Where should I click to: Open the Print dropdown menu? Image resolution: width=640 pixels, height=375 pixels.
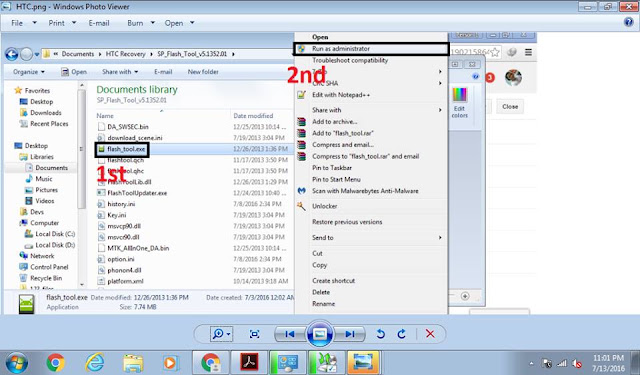62,23
